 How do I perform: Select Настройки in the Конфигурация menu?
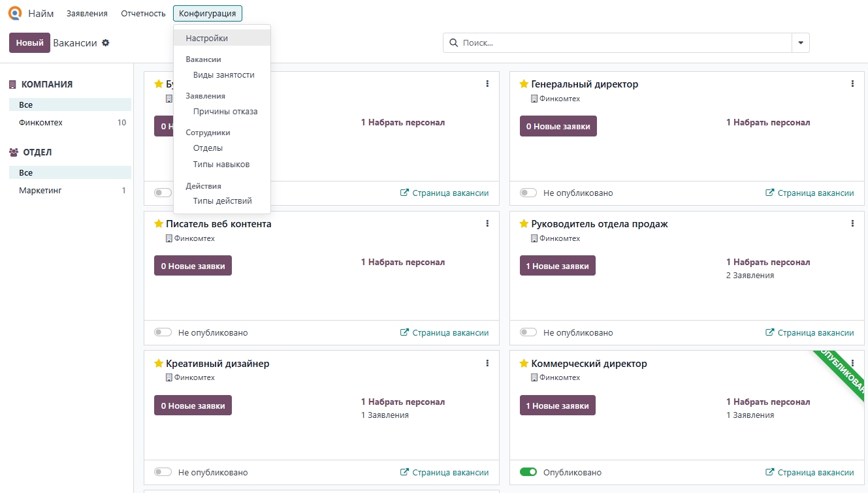[206, 39]
